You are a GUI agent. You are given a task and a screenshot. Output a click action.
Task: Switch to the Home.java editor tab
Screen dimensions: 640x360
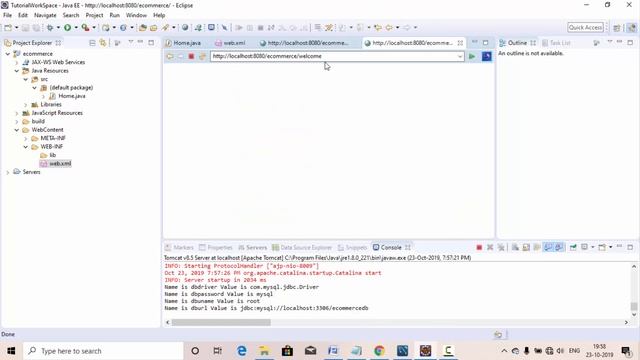point(182,43)
